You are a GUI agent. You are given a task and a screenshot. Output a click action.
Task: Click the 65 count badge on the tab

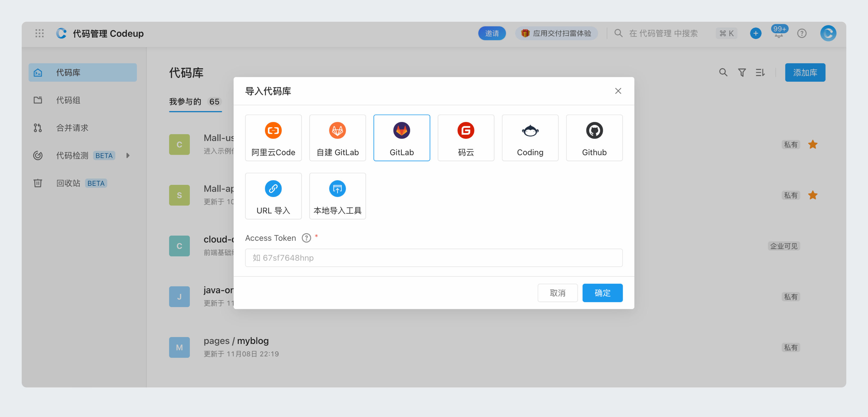pos(214,102)
